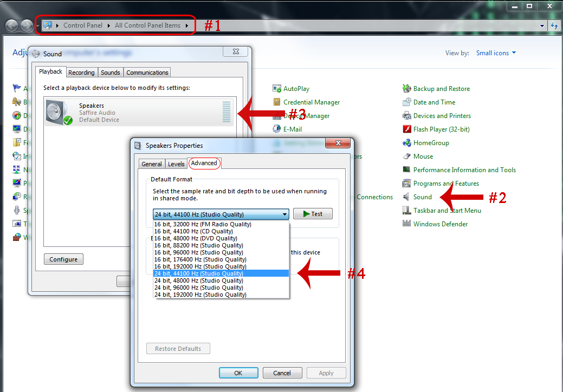Click the Speakers Properties title icon
The height and width of the screenshot is (392, 563).
pyautogui.click(x=138, y=146)
